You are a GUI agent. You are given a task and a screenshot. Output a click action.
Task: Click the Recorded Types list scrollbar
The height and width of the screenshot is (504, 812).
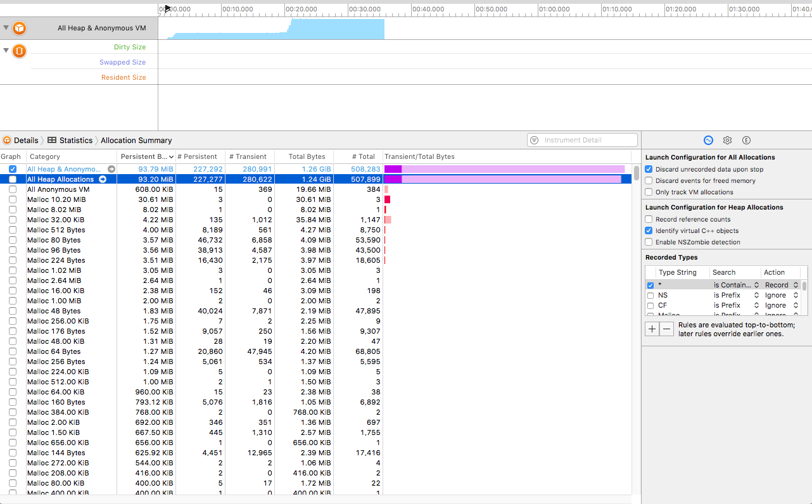(x=804, y=286)
